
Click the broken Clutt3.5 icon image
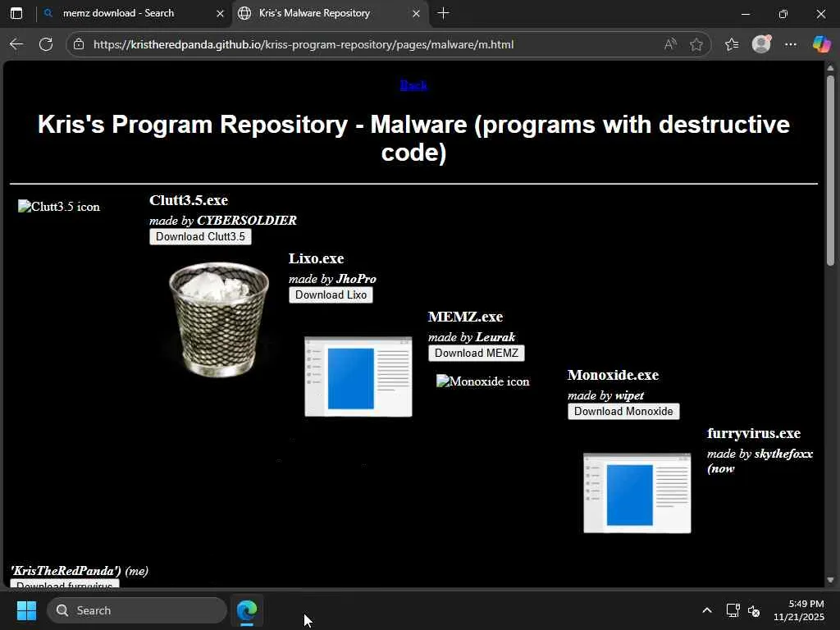[59, 207]
